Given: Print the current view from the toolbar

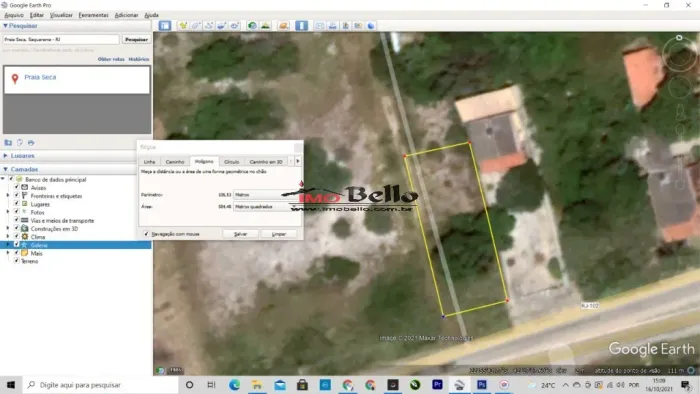Looking at the screenshot, I should (333, 25).
